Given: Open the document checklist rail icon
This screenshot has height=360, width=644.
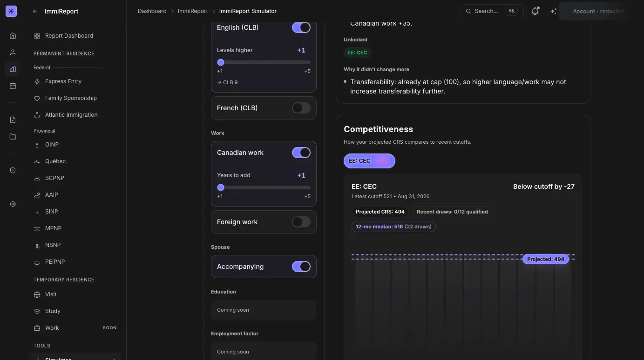Looking at the screenshot, I should pos(13,120).
